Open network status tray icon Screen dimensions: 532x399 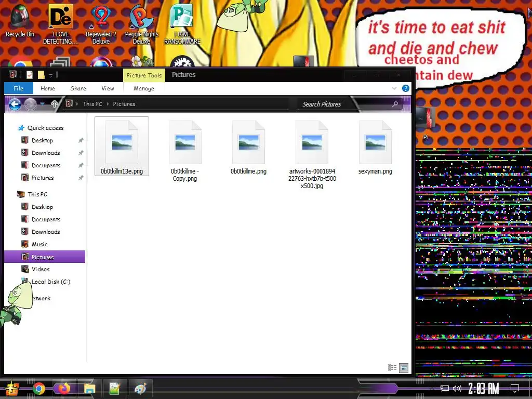445,389
